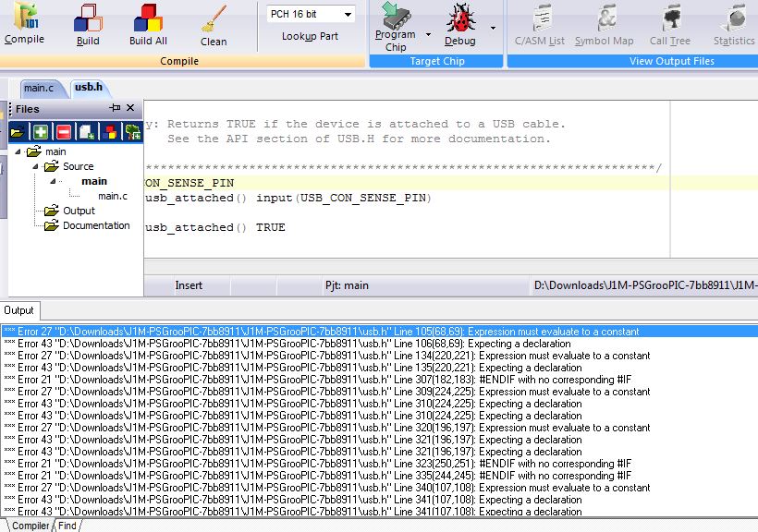The height and width of the screenshot is (532, 758).
Task: Click green plus icon in Files panel
Action: [42, 132]
